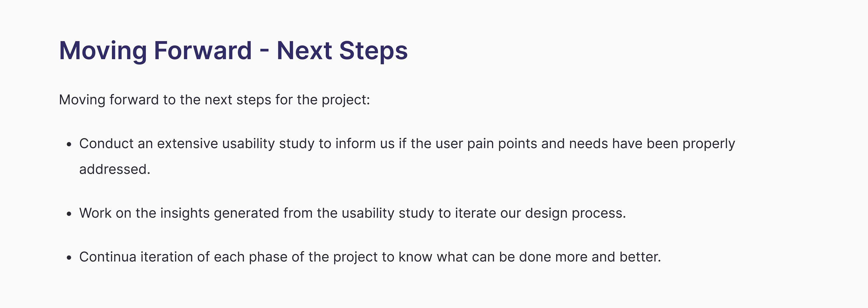Click the "Moving Forward - Next Steps" heading

click(x=233, y=51)
